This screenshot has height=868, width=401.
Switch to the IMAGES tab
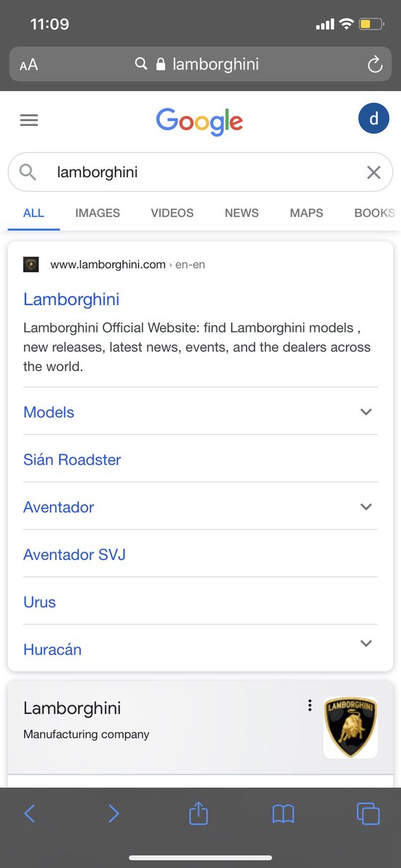98,213
